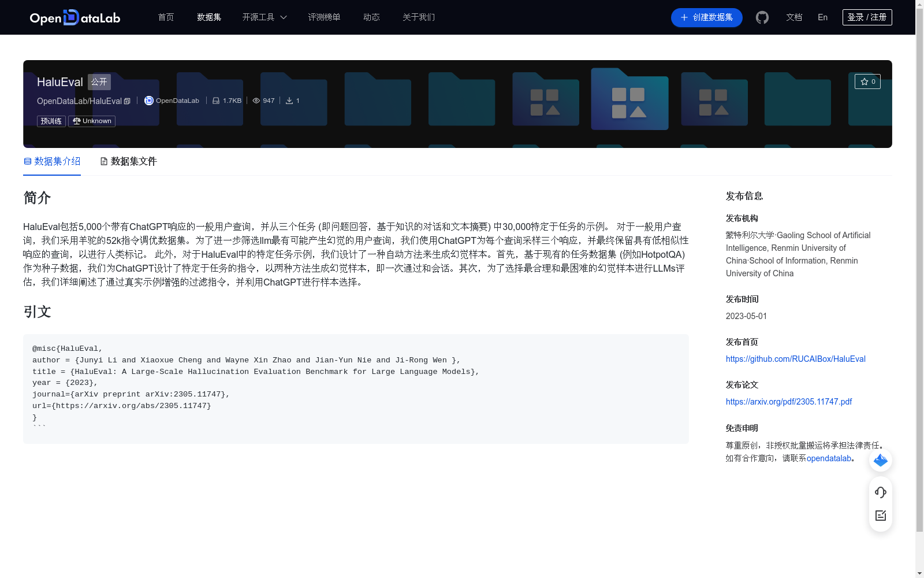Image resolution: width=924 pixels, height=578 pixels.
Task: Click the 发布信息 heading
Action: click(x=744, y=196)
